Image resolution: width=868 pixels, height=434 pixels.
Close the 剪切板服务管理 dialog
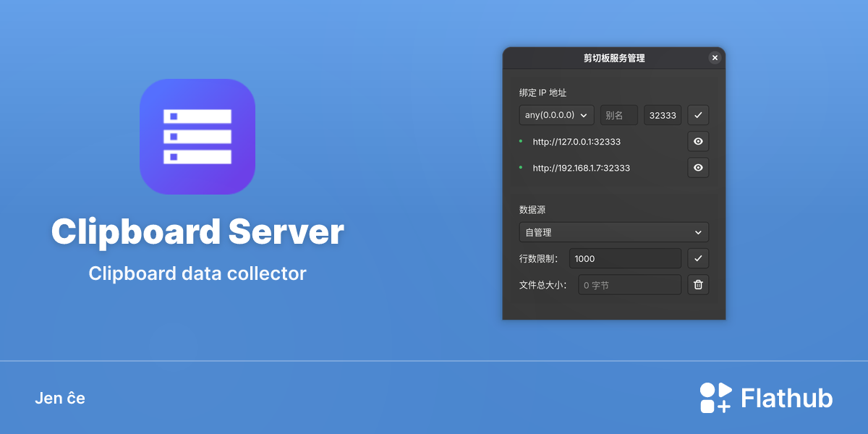tap(715, 58)
